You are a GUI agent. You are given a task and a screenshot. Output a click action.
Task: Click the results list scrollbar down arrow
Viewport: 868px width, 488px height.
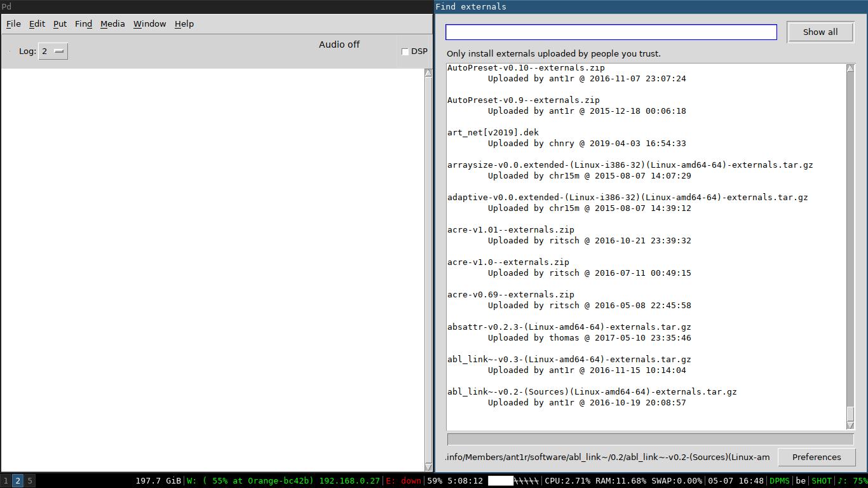pos(850,425)
